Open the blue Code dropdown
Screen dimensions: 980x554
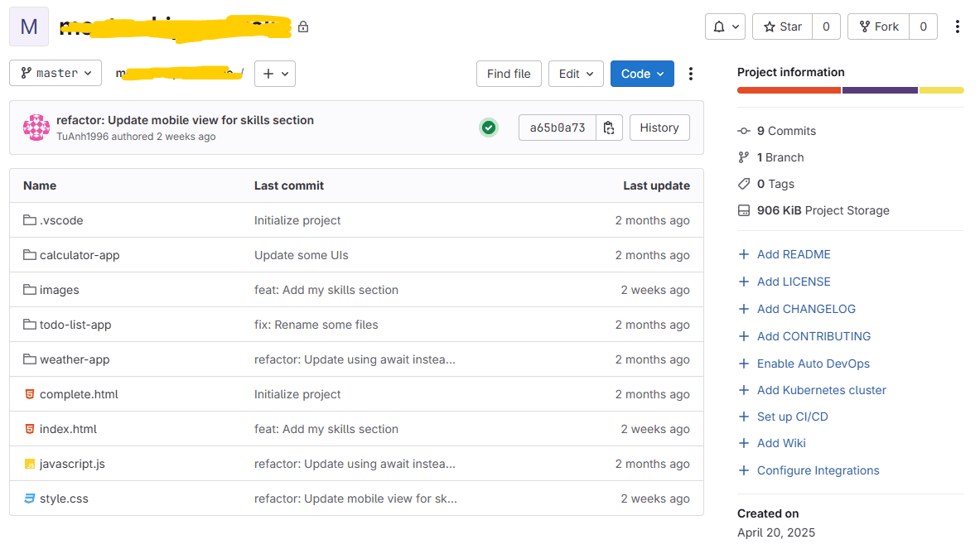click(x=642, y=73)
